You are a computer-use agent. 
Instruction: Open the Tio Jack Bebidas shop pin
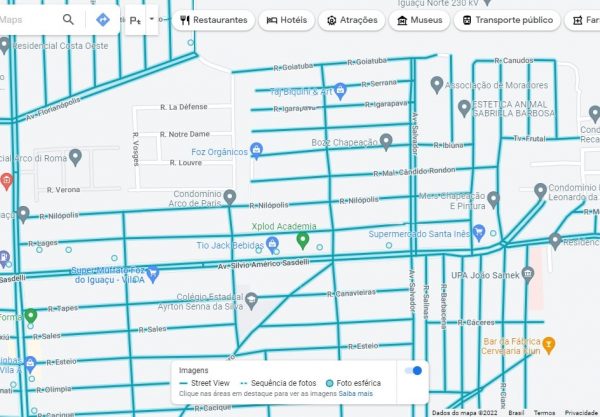pos(272,244)
